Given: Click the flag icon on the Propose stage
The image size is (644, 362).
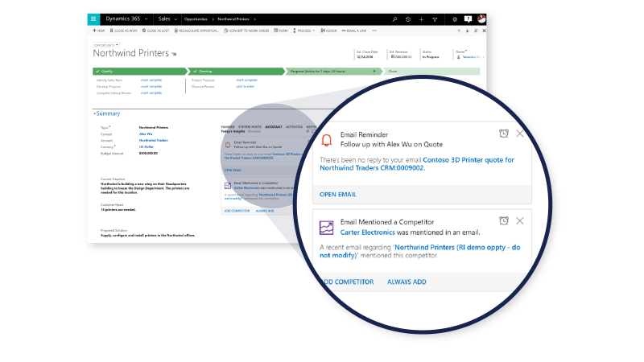Looking at the screenshot, I should coord(374,72).
